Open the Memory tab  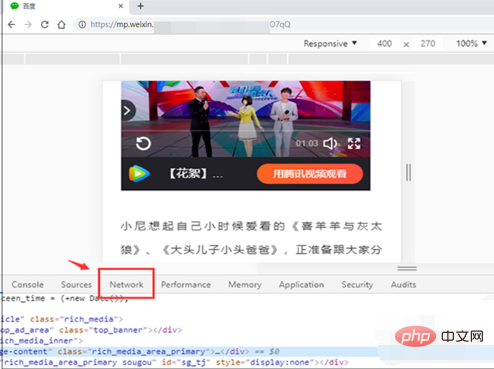click(245, 285)
